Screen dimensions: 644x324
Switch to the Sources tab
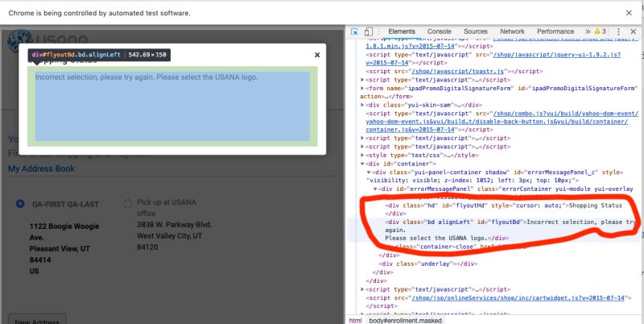coord(475,31)
